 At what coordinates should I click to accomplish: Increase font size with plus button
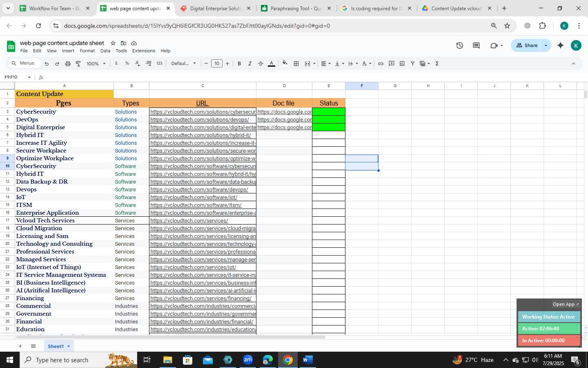pos(227,63)
